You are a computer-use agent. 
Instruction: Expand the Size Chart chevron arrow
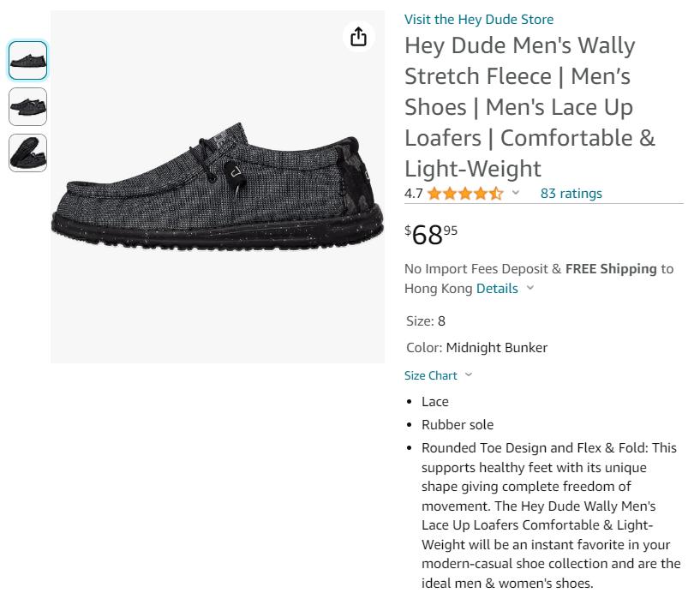[469, 374]
